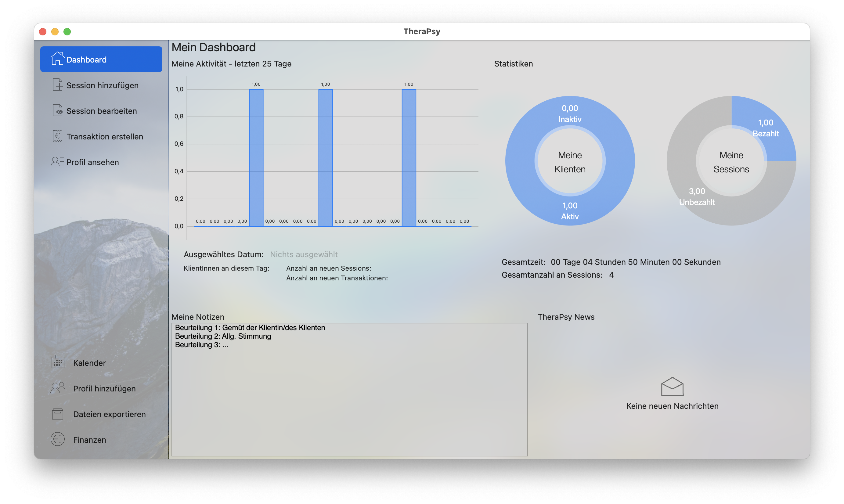Click the open envelope news icon
The image size is (844, 504).
click(x=672, y=386)
